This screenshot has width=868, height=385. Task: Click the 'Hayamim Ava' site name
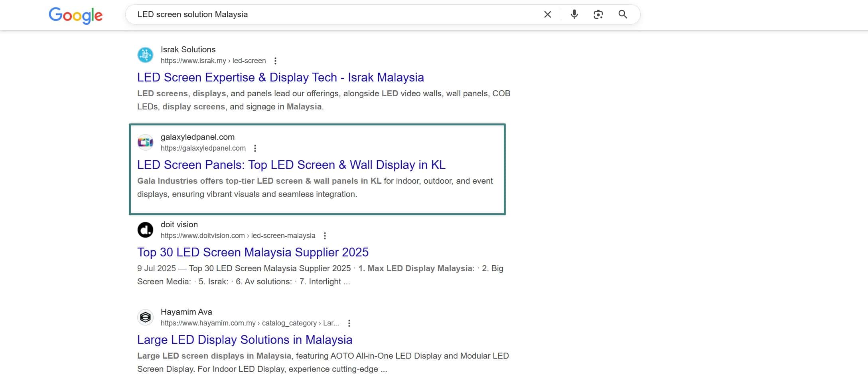click(186, 312)
